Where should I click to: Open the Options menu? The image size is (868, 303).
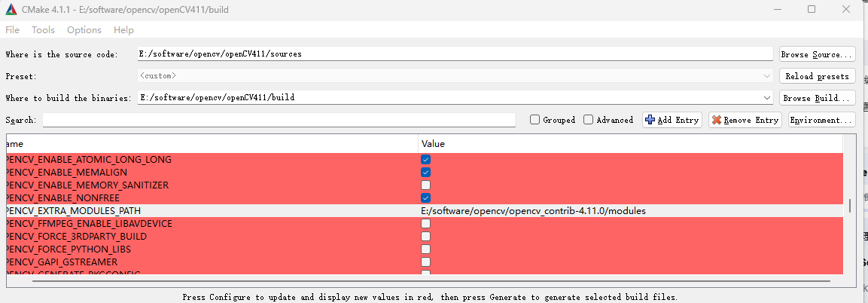(x=84, y=30)
